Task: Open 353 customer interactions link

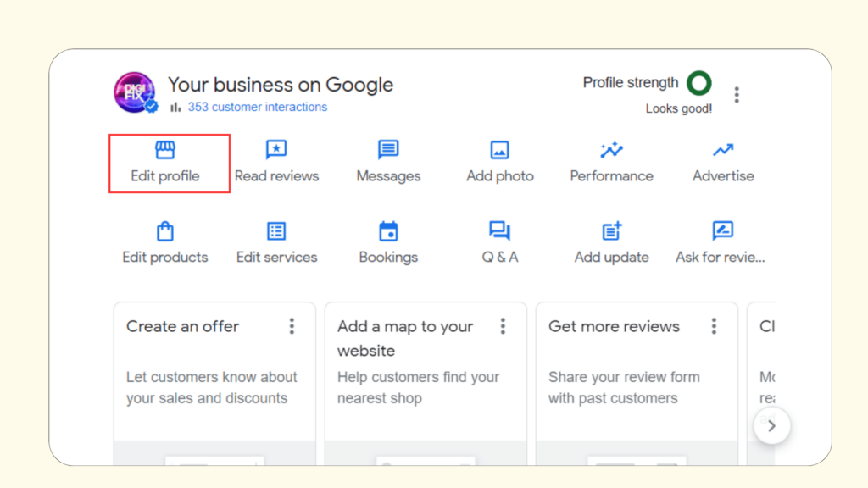Action: coord(258,107)
